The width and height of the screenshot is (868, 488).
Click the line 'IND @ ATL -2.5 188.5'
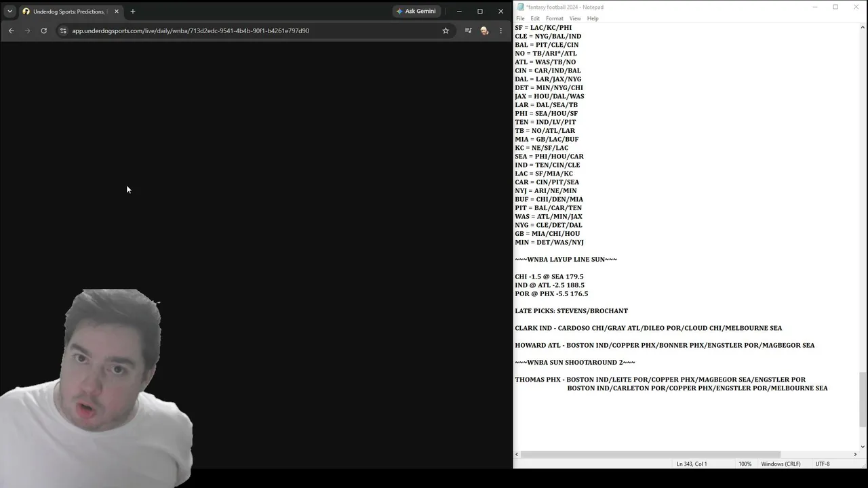click(549, 285)
